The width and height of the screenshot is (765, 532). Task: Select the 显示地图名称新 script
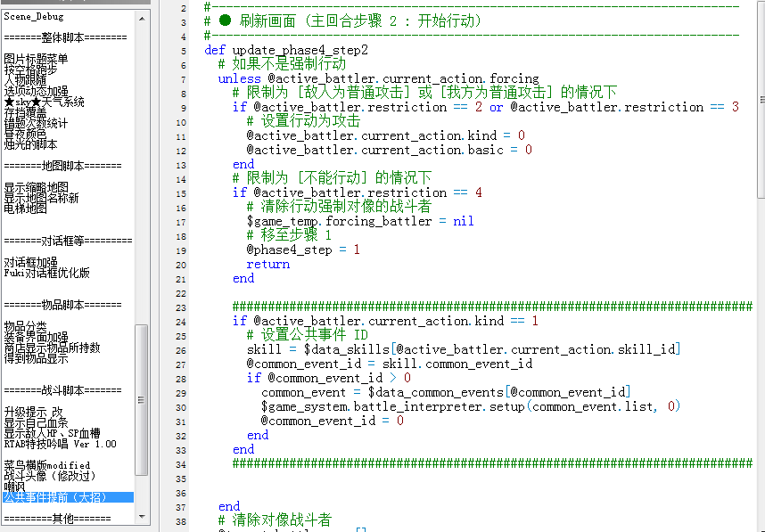[x=42, y=199]
